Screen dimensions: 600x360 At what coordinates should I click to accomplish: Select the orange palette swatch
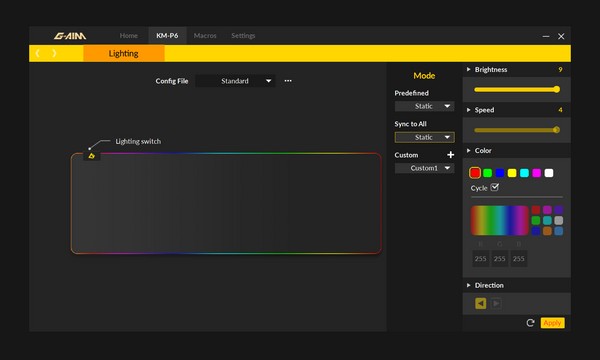point(547,231)
